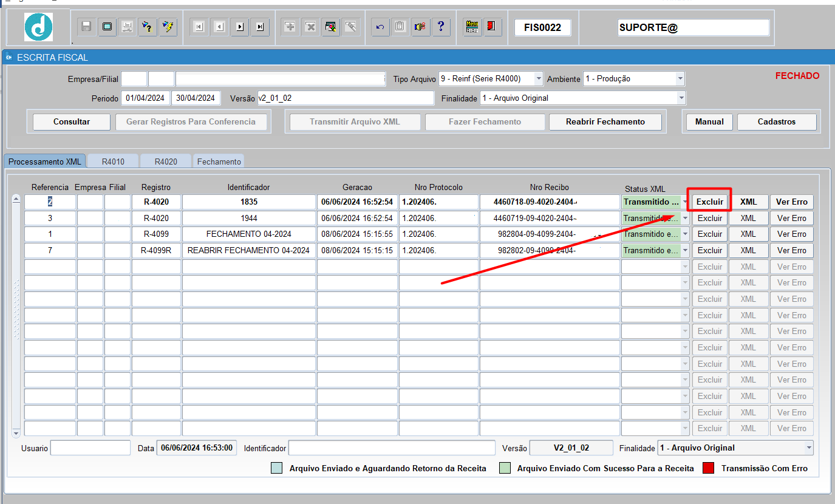
Task: Click the Fazer Fechamento button
Action: (485, 121)
